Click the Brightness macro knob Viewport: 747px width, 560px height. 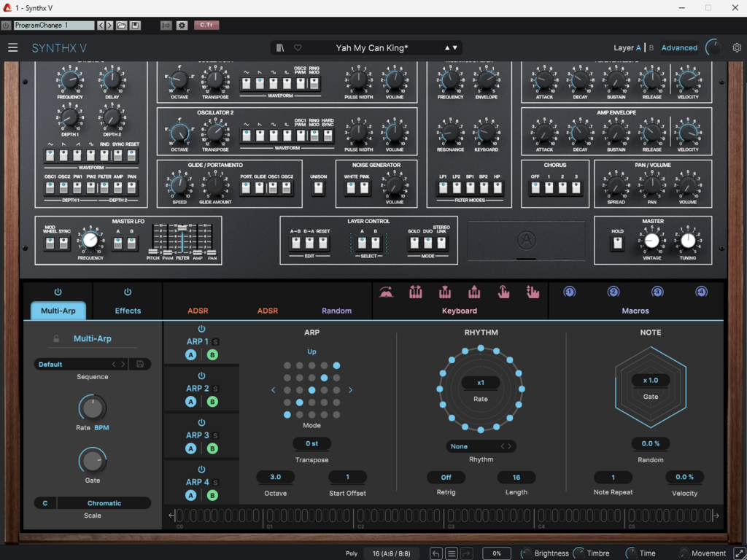(526, 553)
